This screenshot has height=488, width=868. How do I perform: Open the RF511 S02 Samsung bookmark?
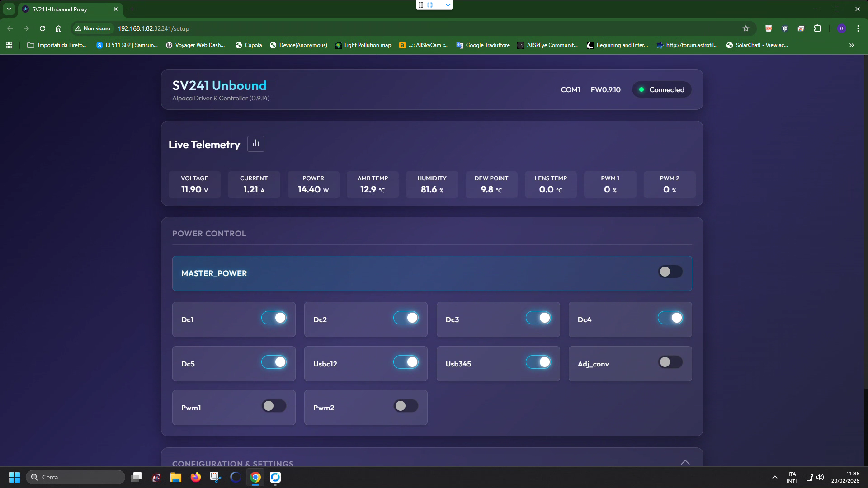[x=127, y=45]
